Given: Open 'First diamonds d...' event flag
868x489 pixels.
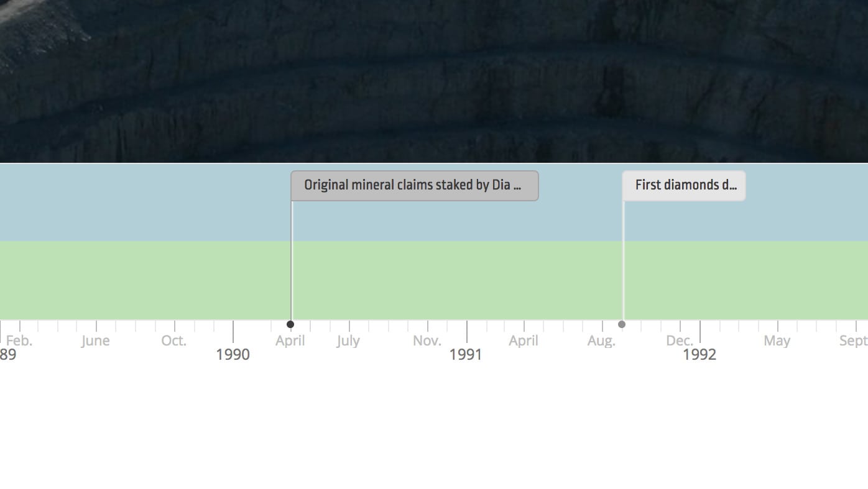Looking at the screenshot, I should tap(684, 186).
